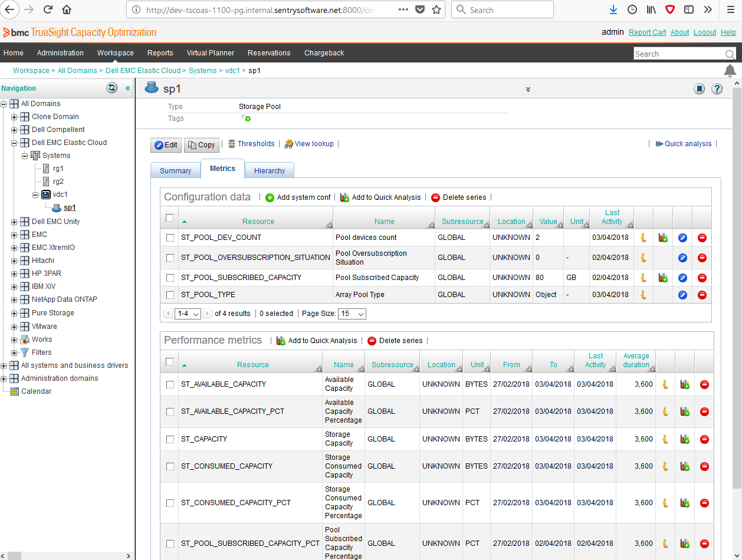Check the ST_POOL_TYPE row checkbox
The width and height of the screenshot is (742, 560).
click(x=170, y=295)
